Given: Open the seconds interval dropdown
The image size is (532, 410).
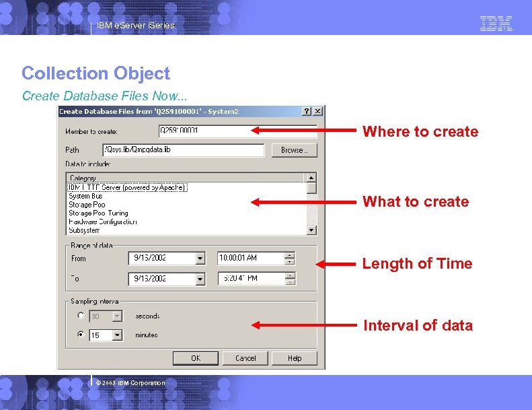Looking at the screenshot, I should coord(117,316).
